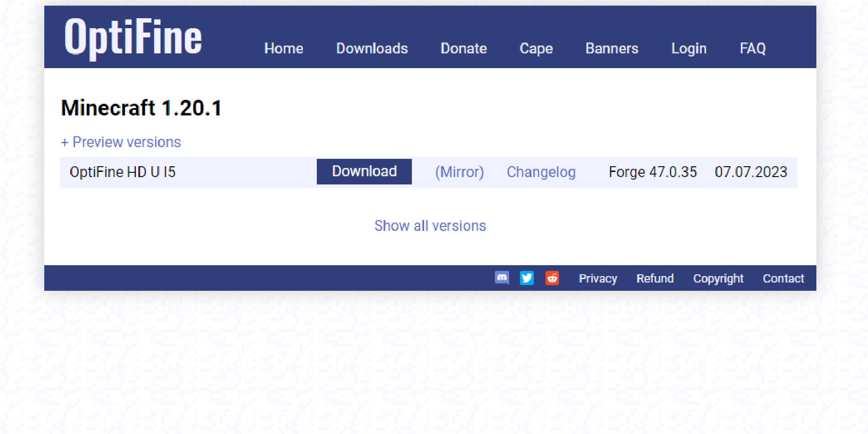View the Changelog link

pos(541,172)
